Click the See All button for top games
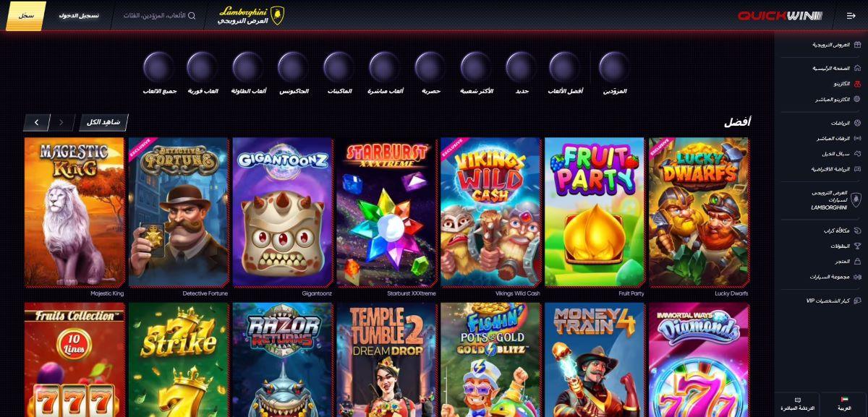 click(x=104, y=122)
